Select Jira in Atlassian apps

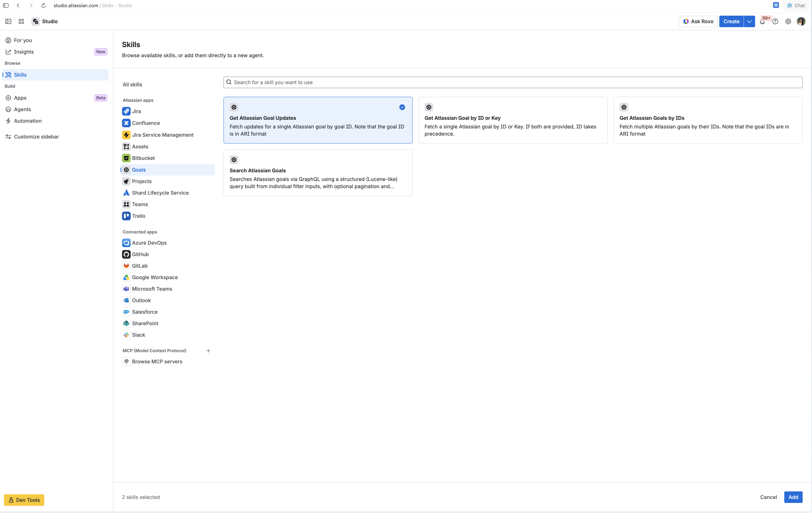coord(168,111)
